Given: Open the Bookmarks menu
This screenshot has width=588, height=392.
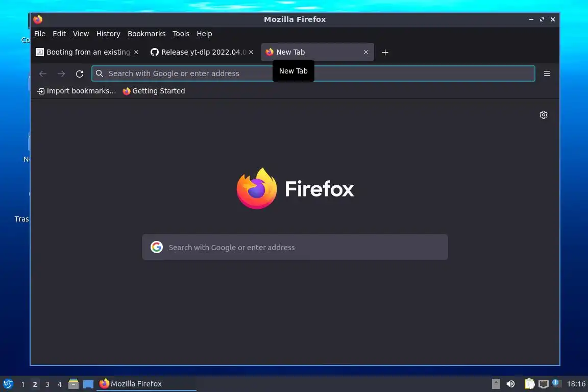Looking at the screenshot, I should point(146,34).
